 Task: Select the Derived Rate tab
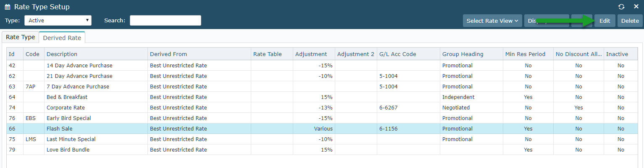[x=62, y=37]
